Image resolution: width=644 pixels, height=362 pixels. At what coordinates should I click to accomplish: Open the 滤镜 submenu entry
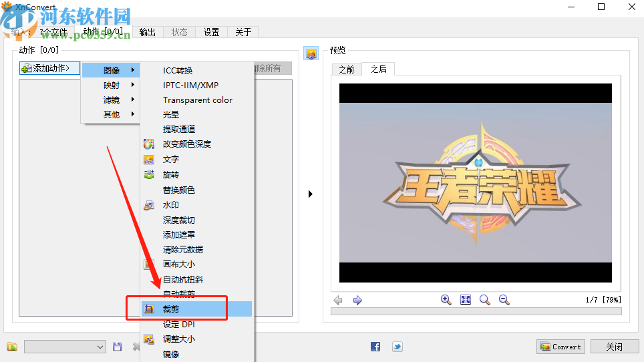point(112,100)
